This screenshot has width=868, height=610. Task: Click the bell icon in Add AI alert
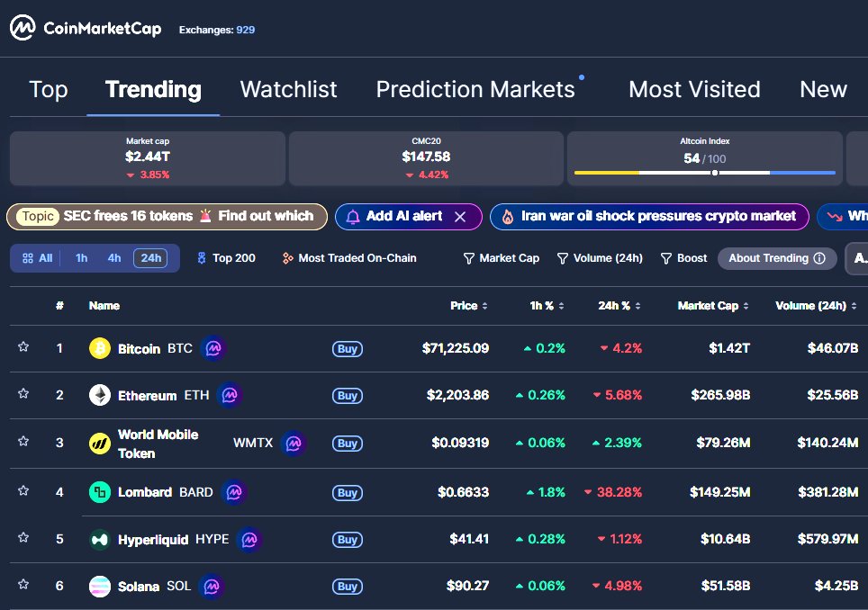click(x=353, y=217)
